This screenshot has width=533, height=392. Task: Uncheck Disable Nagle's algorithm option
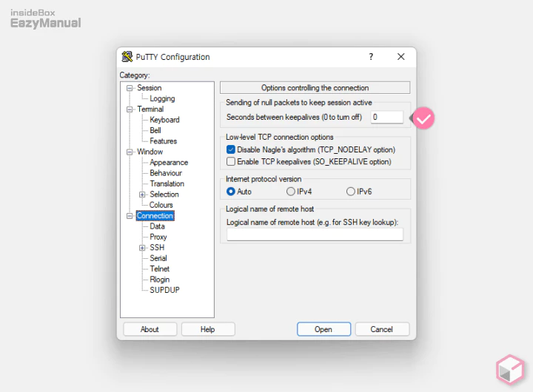tap(231, 149)
